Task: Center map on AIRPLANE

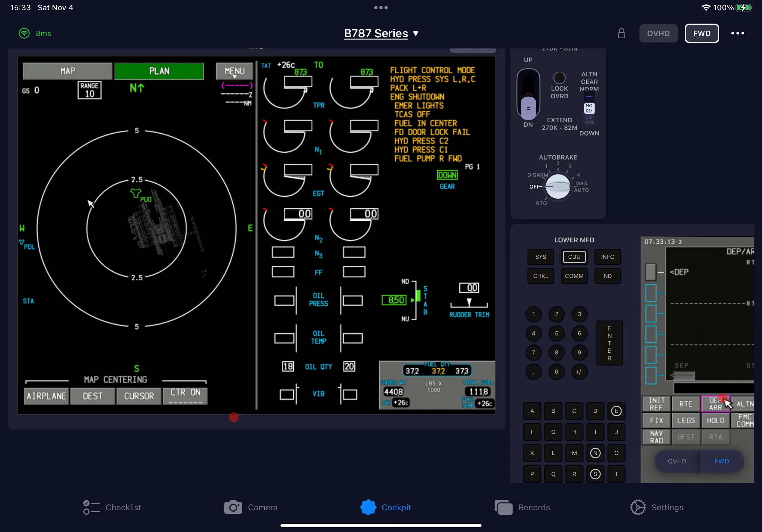Action: pyautogui.click(x=47, y=396)
